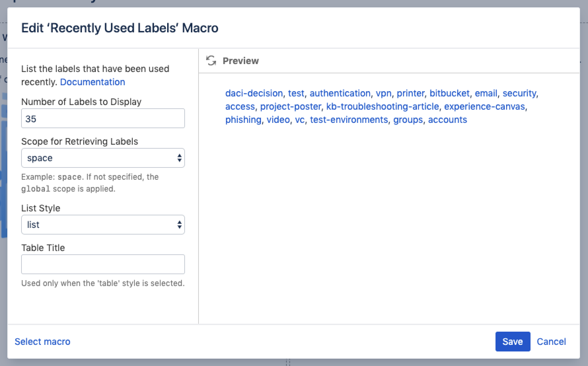Open the kb-troubleshooting-article label
This screenshot has height=366, width=588.
(x=383, y=106)
